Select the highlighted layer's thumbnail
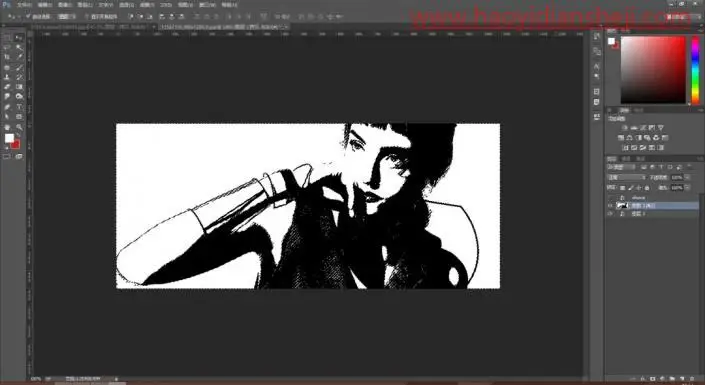The image size is (705, 385). (622, 206)
